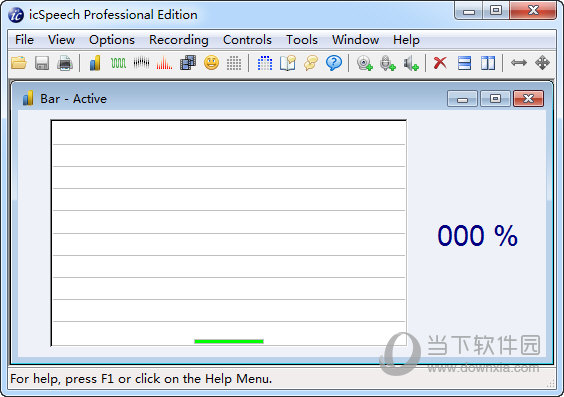Click the 'Bar - Active' title text
Image resolution: width=564 pixels, height=397 pixels.
(73, 99)
